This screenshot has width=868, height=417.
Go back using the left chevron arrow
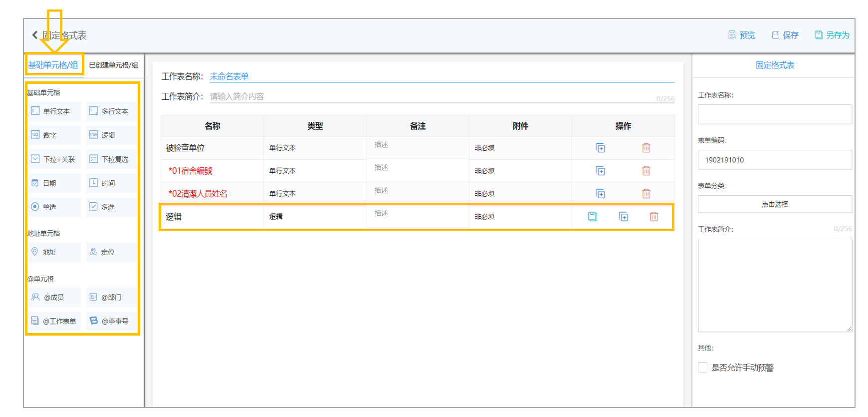pos(35,35)
